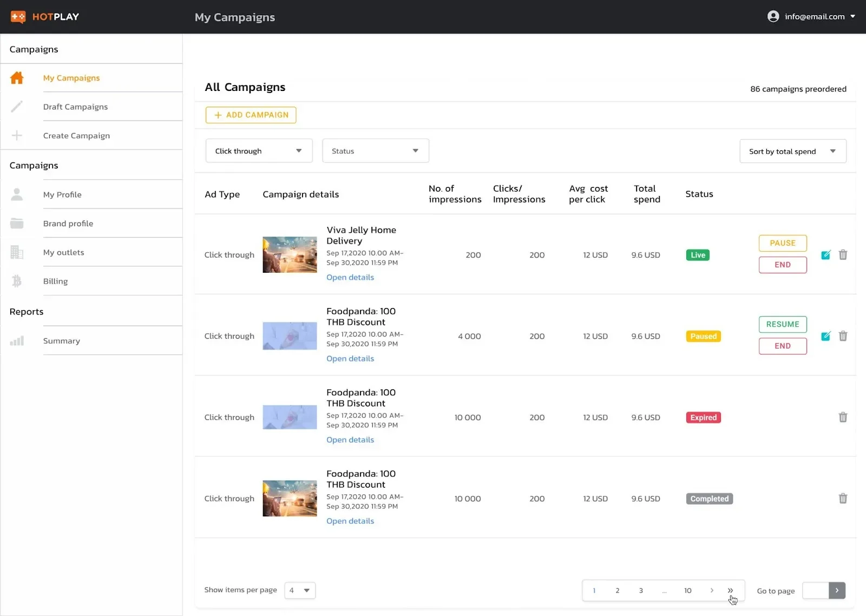The height and width of the screenshot is (616, 866).
Task: Delete the Completed Foodpanda campaign
Action: coord(843,499)
